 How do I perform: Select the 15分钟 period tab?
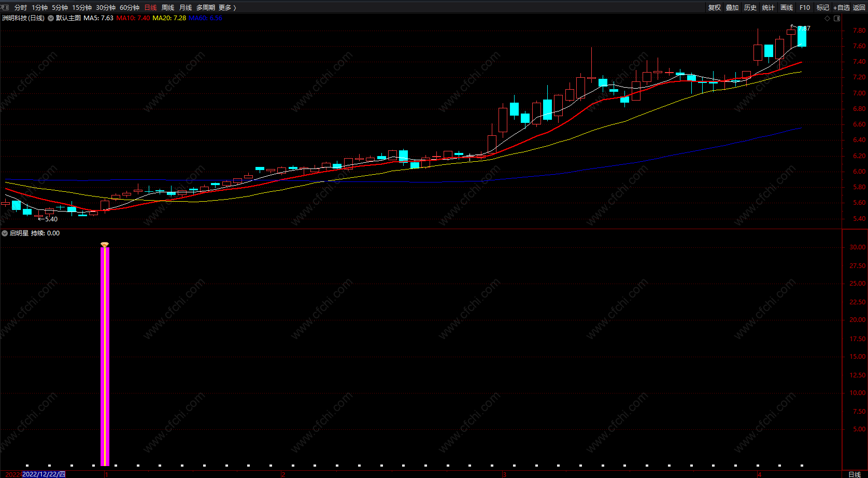pos(82,8)
